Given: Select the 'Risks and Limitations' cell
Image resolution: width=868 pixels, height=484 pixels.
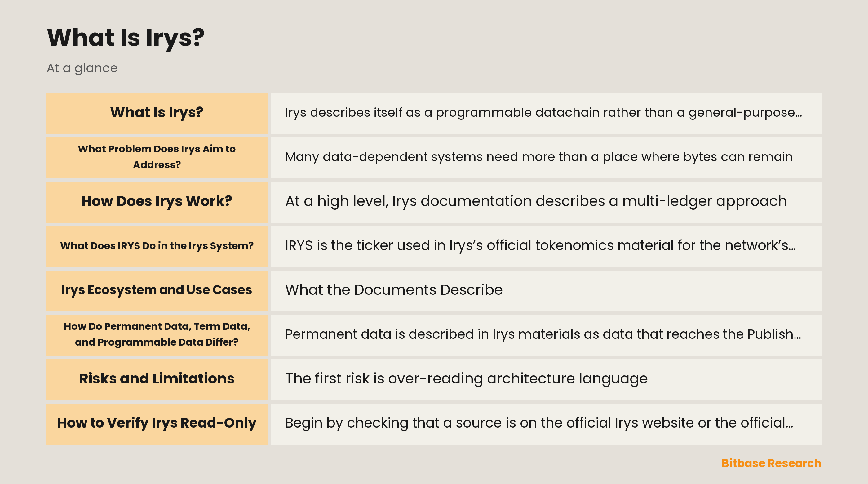Looking at the screenshot, I should point(157,379).
